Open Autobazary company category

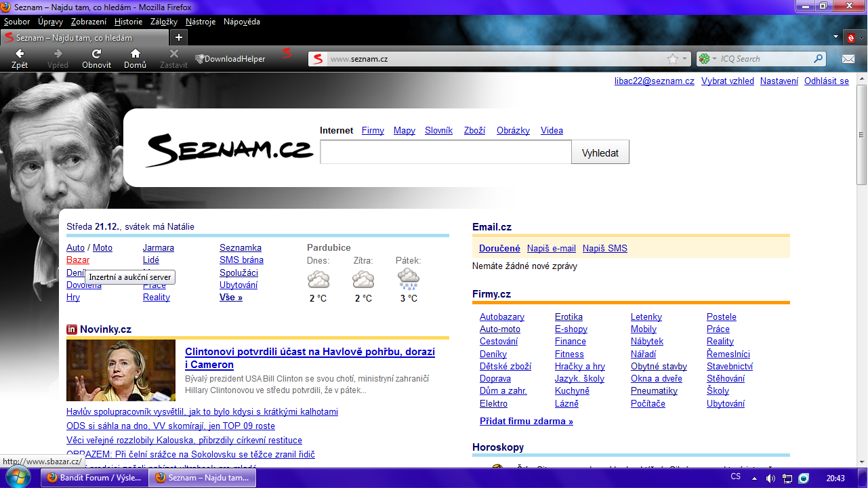[x=502, y=317]
